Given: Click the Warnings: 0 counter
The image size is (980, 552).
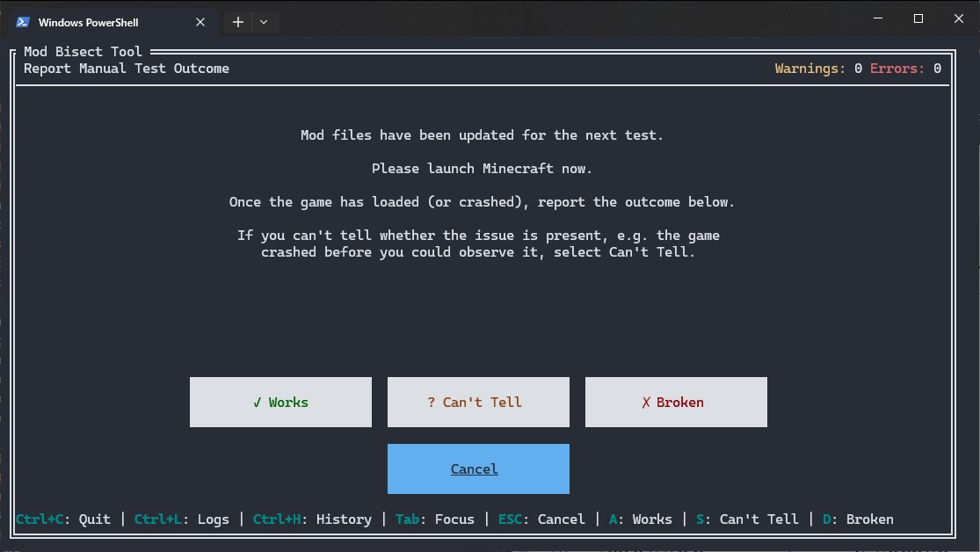Looking at the screenshot, I should [819, 69].
